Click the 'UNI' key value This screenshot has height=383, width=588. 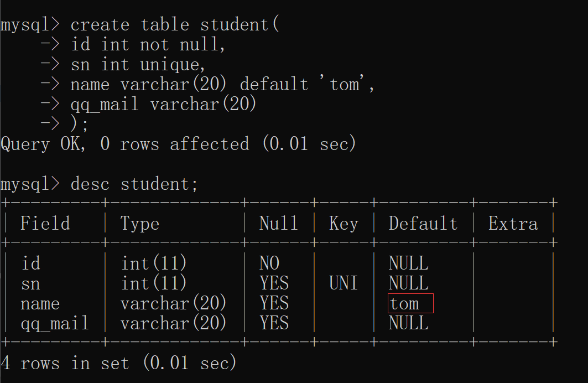pos(344,283)
